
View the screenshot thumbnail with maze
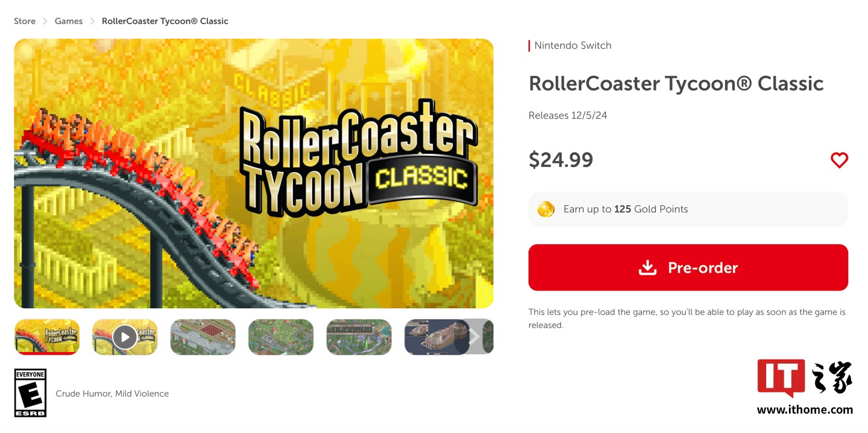(281, 337)
